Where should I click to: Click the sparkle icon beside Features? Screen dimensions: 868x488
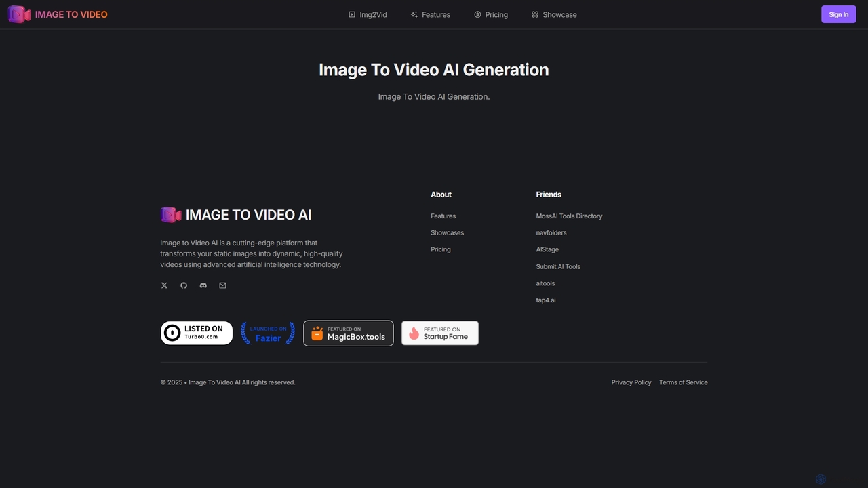(414, 14)
